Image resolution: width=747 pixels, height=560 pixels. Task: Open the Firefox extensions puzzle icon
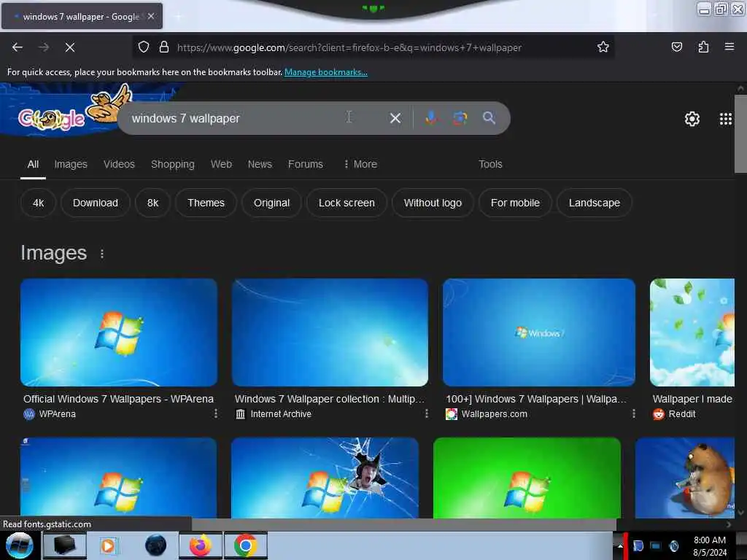[x=703, y=47]
